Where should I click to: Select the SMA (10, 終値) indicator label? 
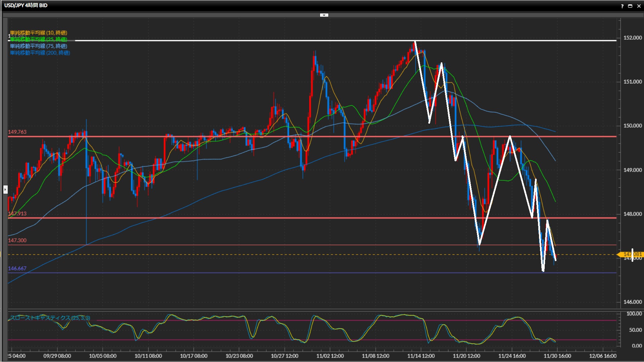(39, 33)
